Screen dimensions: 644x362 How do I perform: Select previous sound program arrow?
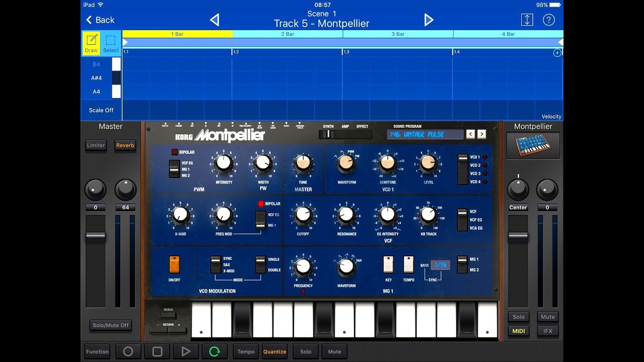tap(470, 134)
